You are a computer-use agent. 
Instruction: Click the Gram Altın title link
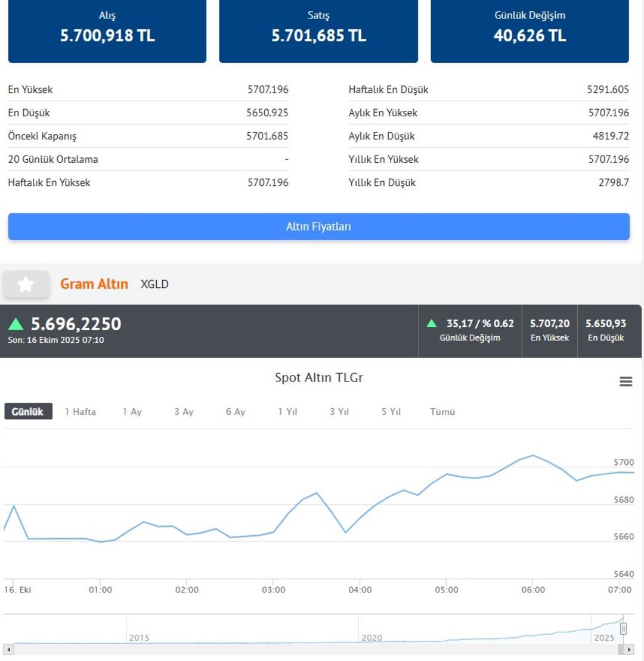click(x=94, y=284)
